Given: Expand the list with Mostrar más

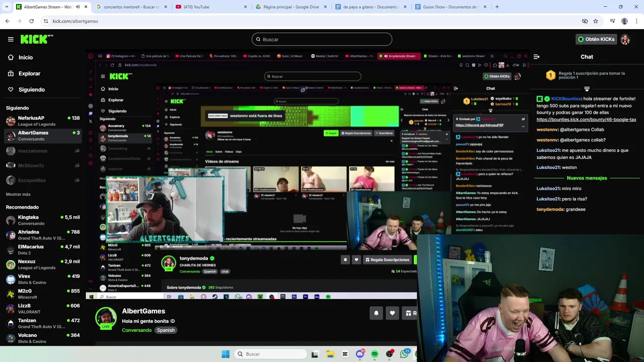Looking at the screenshot, I should pyautogui.click(x=18, y=194).
